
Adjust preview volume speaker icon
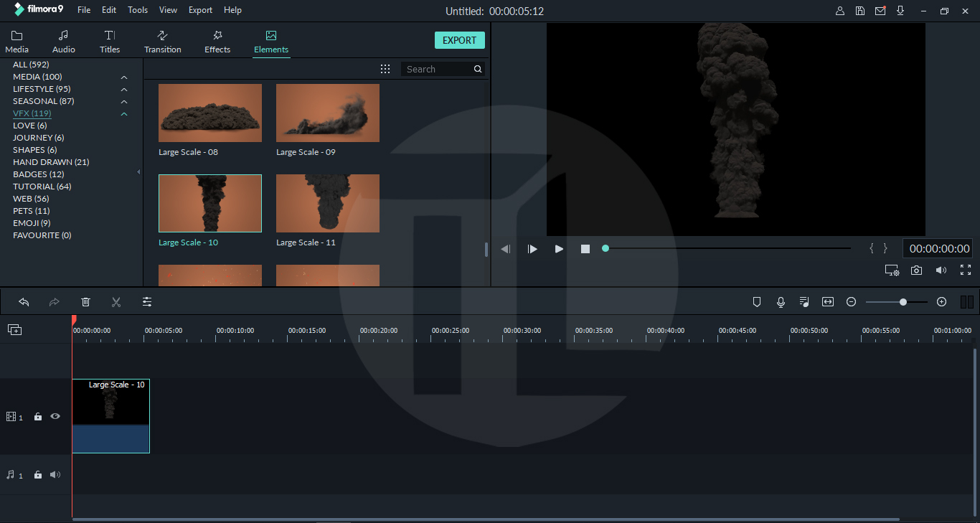coord(941,270)
